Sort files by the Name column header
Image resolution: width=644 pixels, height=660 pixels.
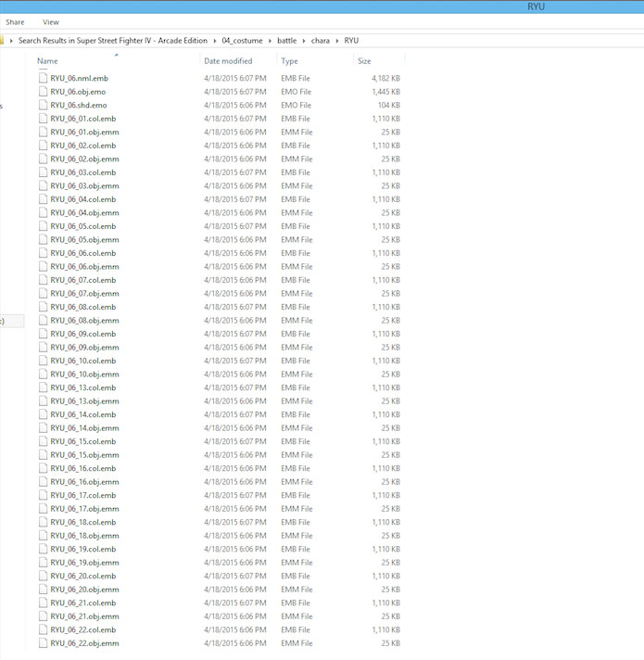point(47,61)
